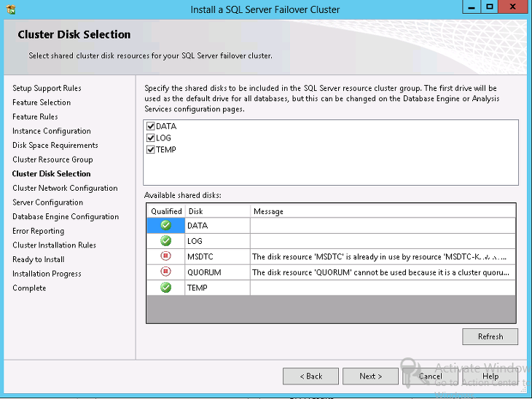Click the Refresh button
Screen dimensions: 532x399
(490, 336)
